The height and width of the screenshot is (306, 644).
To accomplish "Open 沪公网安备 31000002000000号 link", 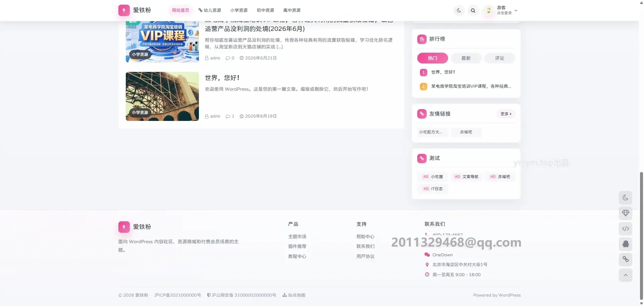I will [x=241, y=295].
